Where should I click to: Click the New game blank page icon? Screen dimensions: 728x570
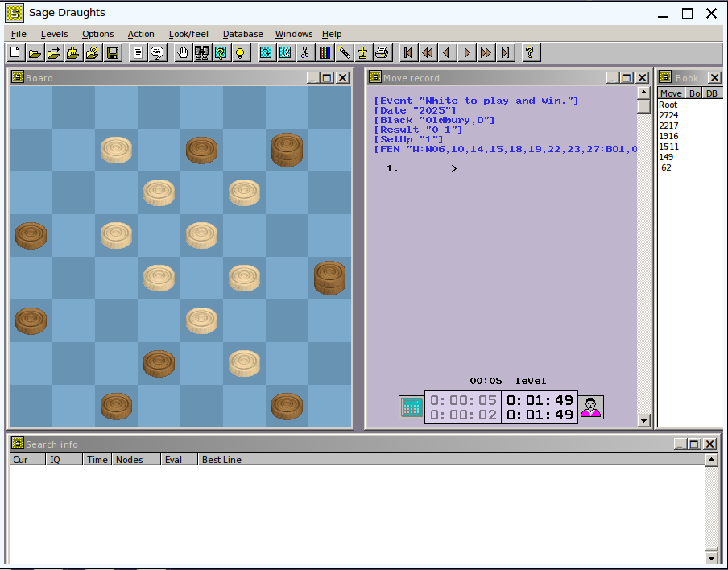(x=14, y=53)
